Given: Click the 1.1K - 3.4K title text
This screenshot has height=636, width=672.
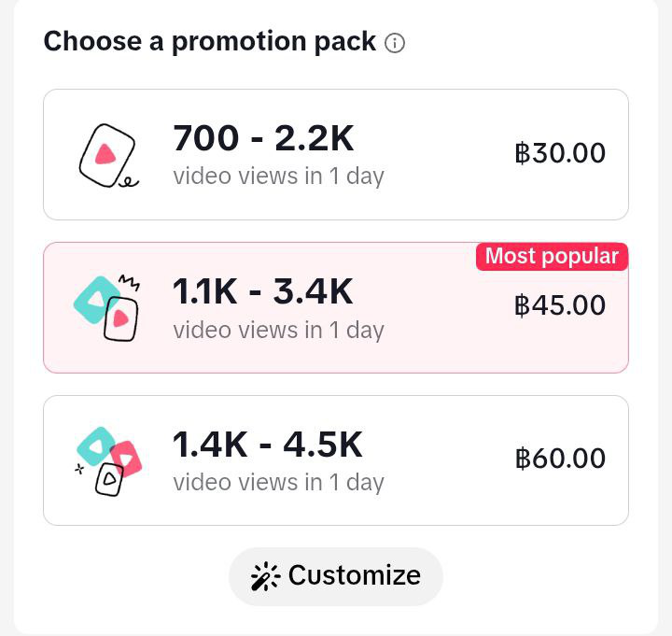Looking at the screenshot, I should point(263,292).
